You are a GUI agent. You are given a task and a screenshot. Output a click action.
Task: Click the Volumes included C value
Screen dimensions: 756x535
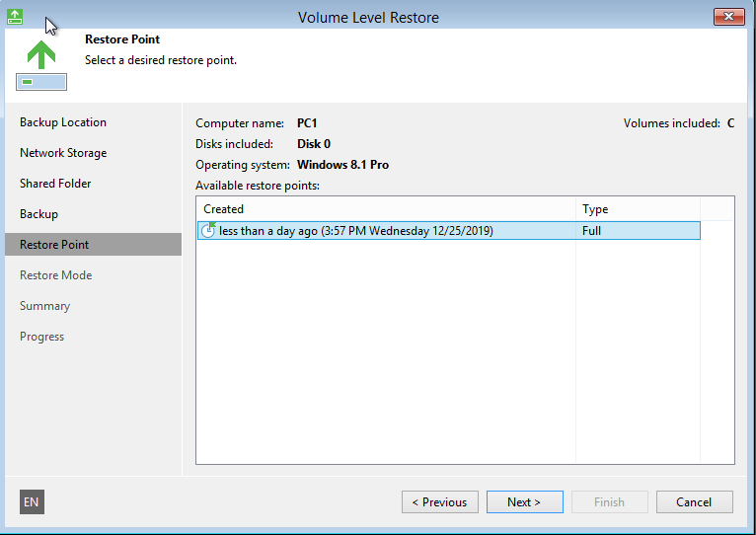(x=730, y=123)
